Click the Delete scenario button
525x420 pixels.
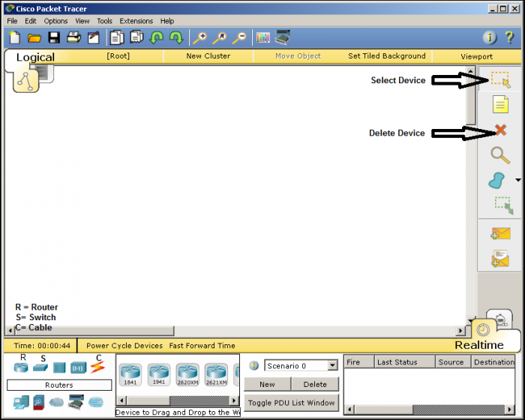tap(315, 384)
